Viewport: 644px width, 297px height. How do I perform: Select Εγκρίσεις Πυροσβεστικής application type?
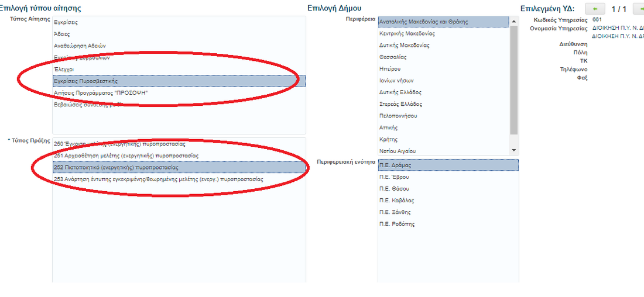pos(85,81)
